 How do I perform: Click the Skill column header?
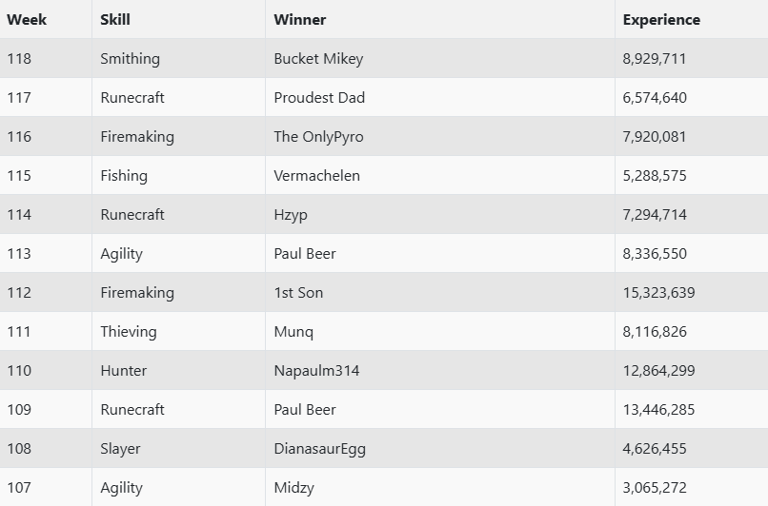(x=115, y=19)
